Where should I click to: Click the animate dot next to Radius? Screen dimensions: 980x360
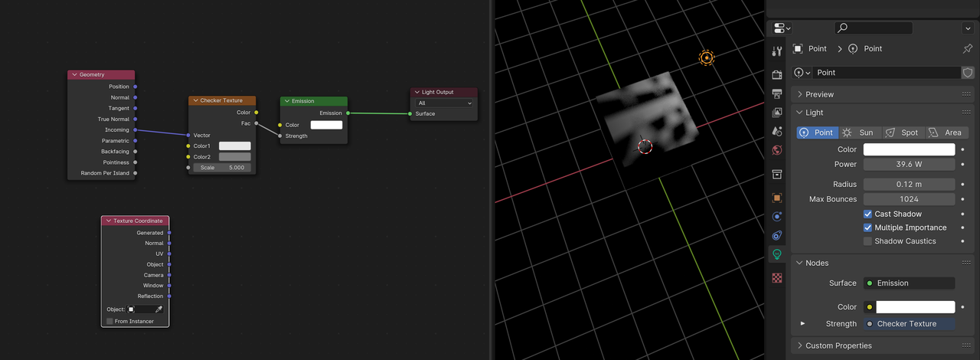coord(962,184)
